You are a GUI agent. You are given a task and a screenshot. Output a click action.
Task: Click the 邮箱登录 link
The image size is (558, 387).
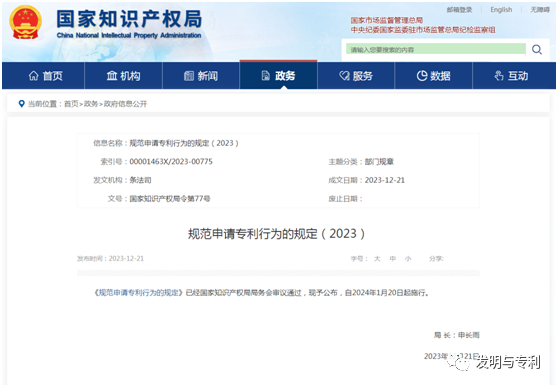pyautogui.click(x=459, y=10)
